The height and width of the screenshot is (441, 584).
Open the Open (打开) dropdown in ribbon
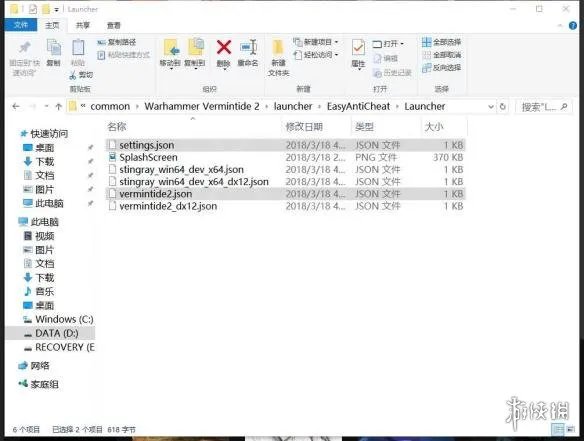(x=388, y=44)
